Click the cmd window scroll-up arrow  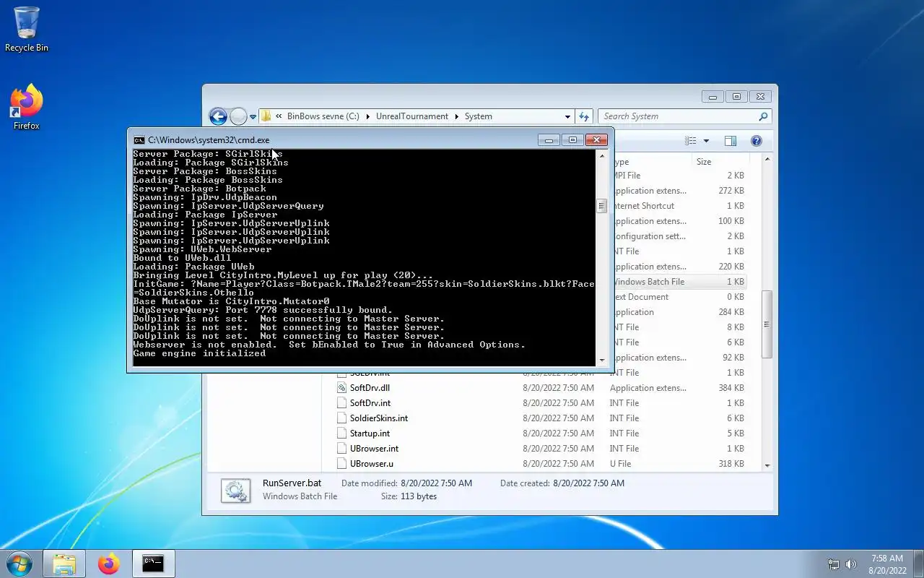601,155
